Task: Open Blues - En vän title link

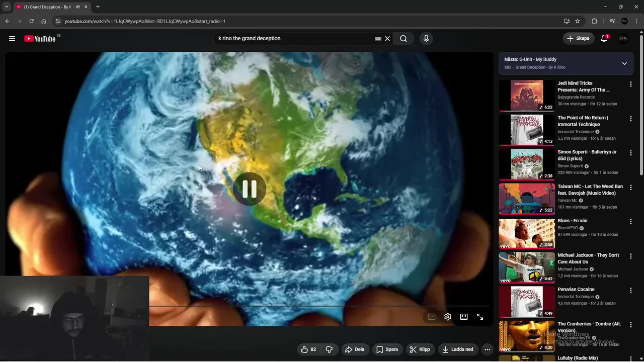Action: [573, 221]
